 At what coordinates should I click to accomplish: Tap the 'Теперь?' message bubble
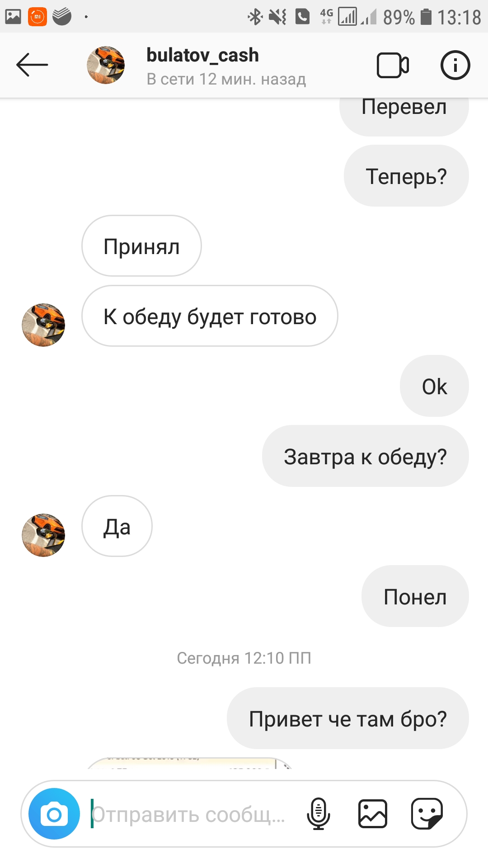pyautogui.click(x=406, y=176)
